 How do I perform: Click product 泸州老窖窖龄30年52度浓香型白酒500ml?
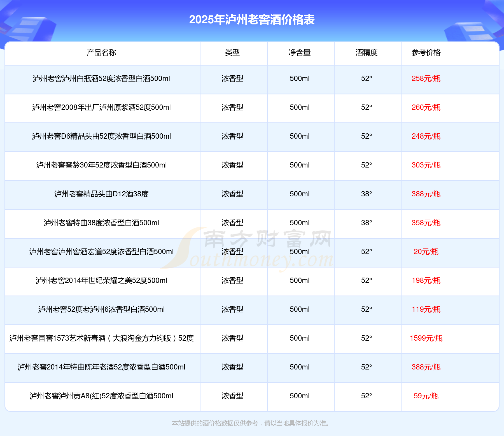tap(101, 165)
